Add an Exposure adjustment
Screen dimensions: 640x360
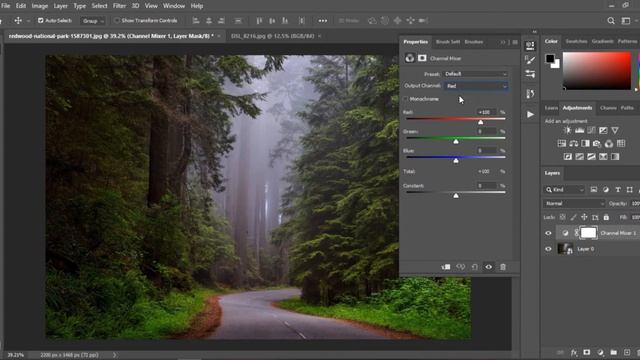[603, 131]
